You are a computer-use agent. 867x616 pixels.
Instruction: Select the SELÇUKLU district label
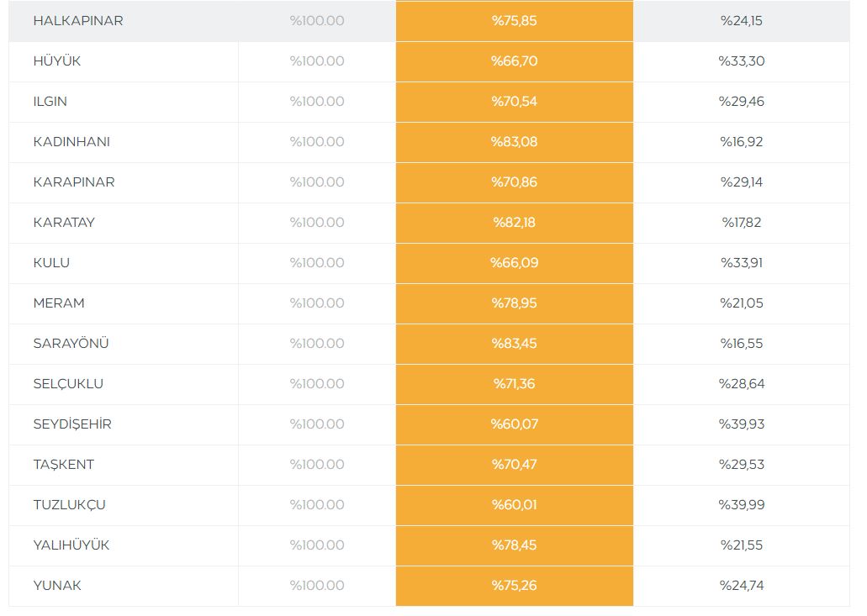68,384
